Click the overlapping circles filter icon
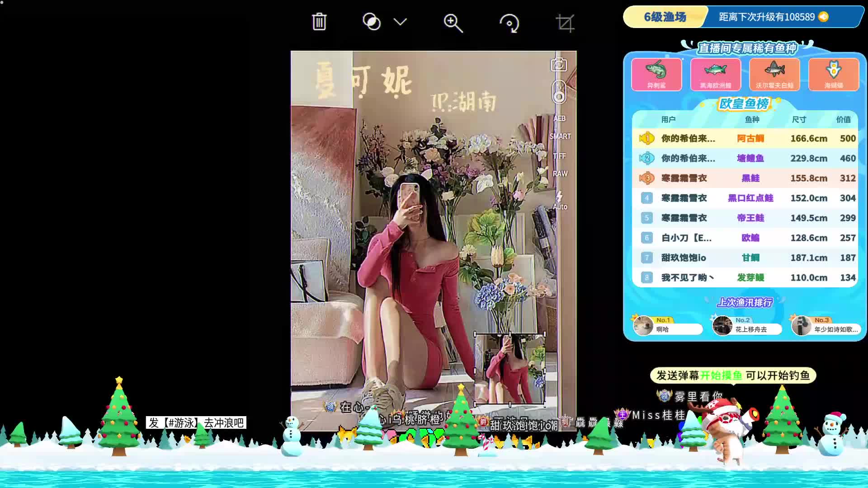This screenshot has height=488, width=868. 372,22
